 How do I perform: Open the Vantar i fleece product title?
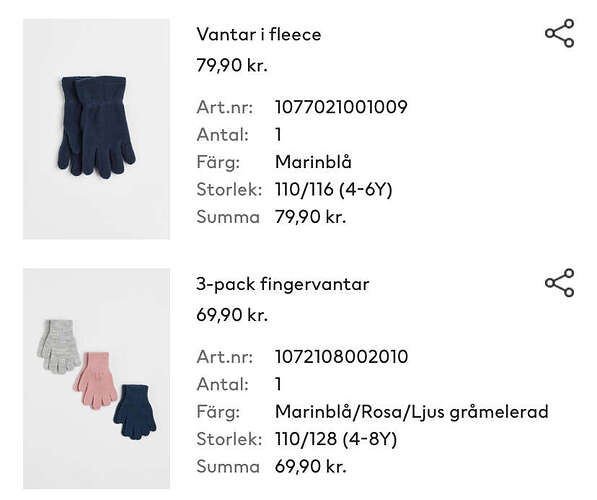(259, 34)
